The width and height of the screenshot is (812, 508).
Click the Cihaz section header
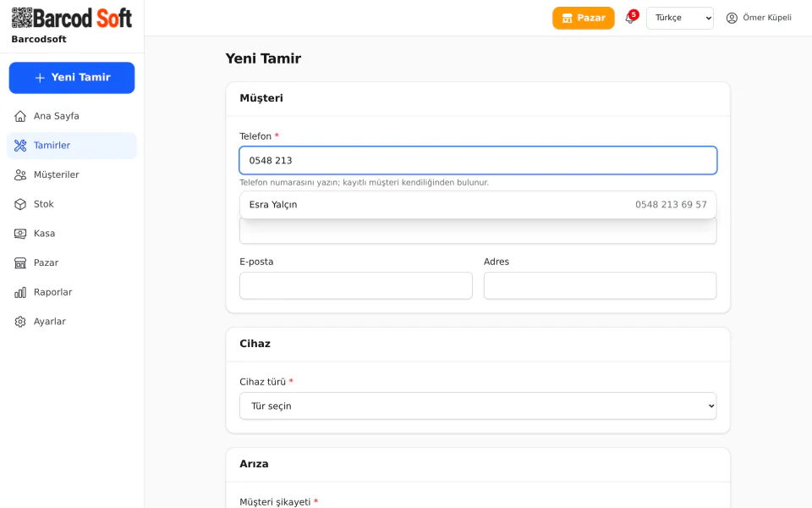255,344
